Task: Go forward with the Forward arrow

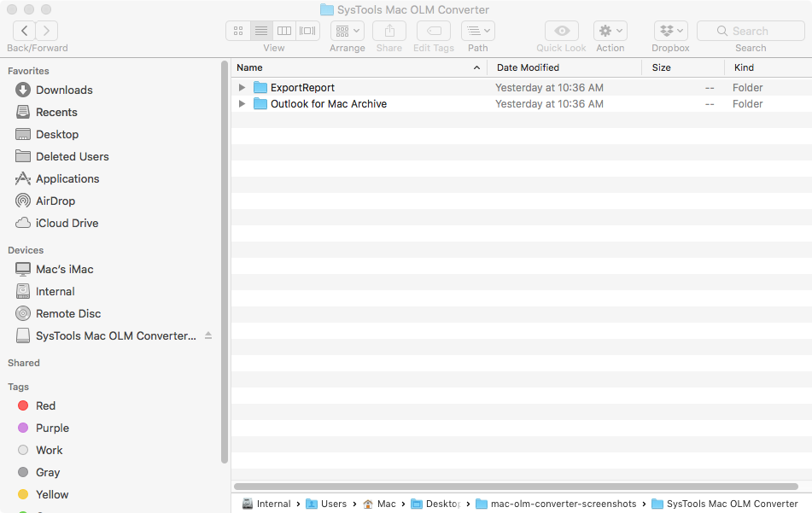Action: 47,31
